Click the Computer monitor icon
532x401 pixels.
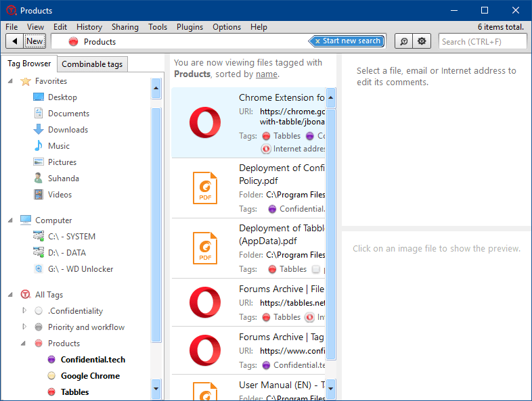[x=26, y=220]
